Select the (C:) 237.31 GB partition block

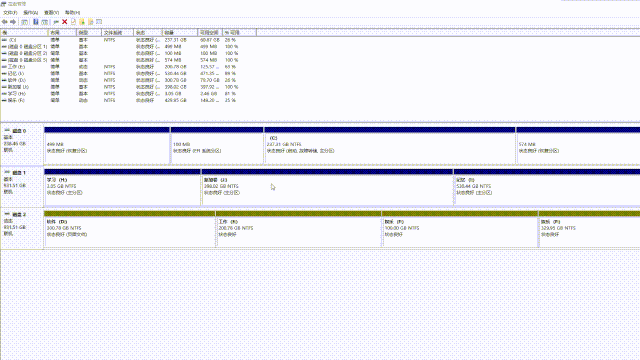390,147
